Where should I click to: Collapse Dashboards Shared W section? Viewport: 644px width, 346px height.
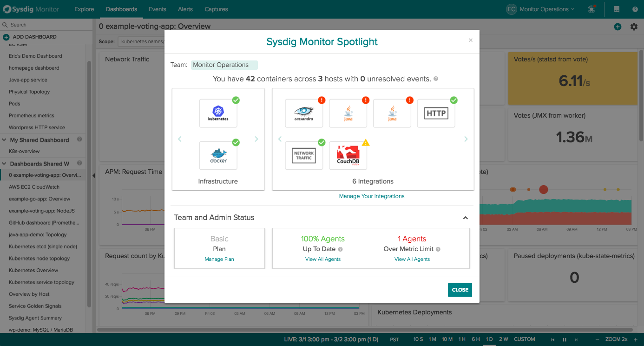(x=5, y=164)
